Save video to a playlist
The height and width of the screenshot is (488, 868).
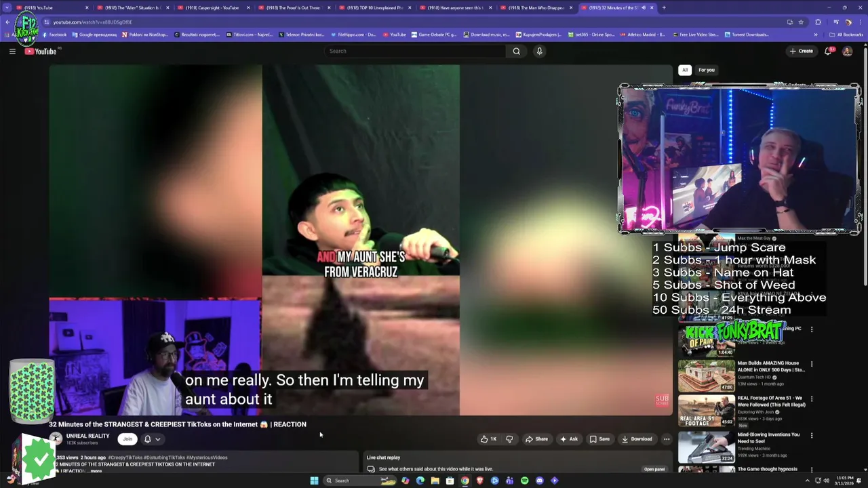pyautogui.click(x=599, y=439)
